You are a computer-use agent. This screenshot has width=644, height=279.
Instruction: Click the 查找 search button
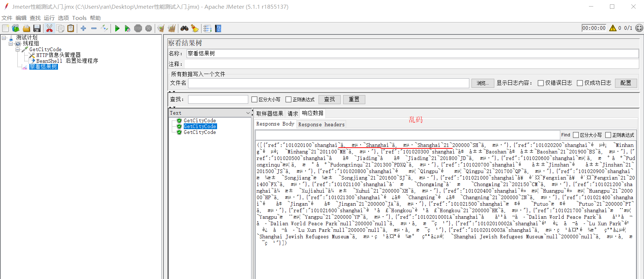(x=329, y=99)
